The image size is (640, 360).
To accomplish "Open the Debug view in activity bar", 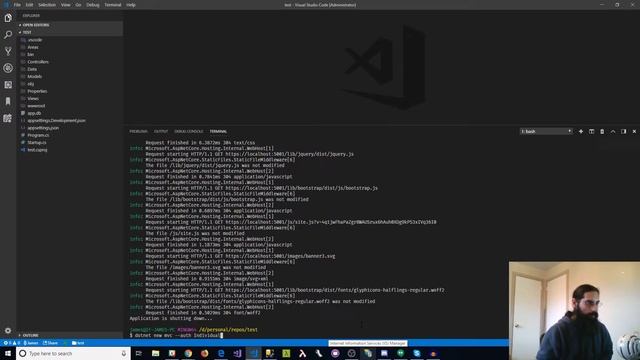I will (x=8, y=68).
